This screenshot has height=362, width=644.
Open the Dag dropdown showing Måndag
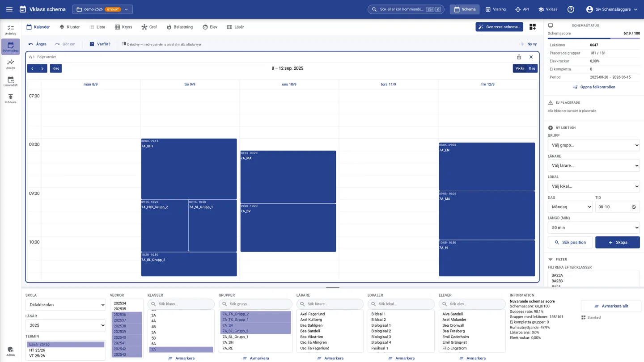pos(570,207)
